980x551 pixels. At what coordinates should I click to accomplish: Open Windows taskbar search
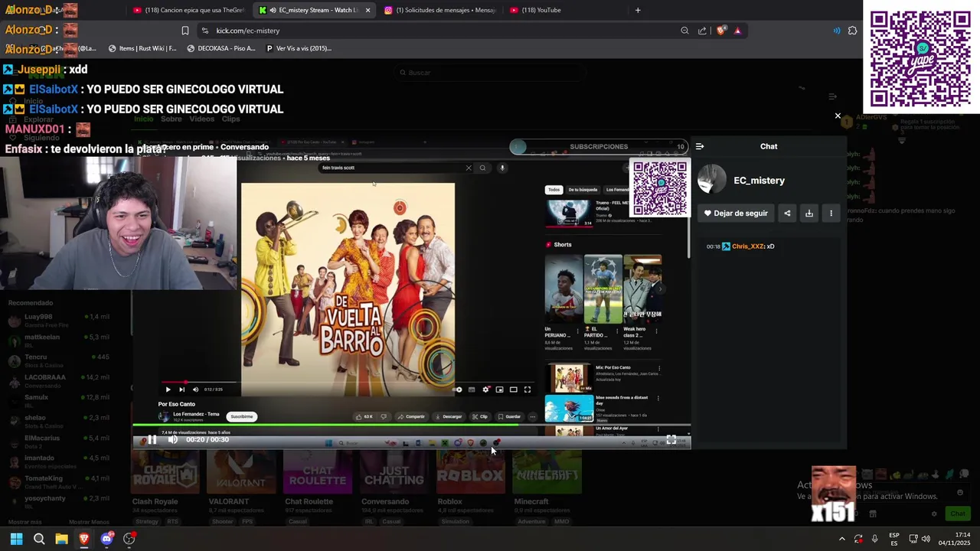pos(39,539)
